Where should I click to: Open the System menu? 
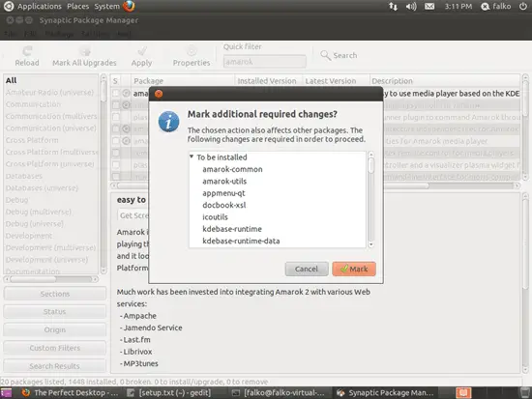[x=106, y=6]
